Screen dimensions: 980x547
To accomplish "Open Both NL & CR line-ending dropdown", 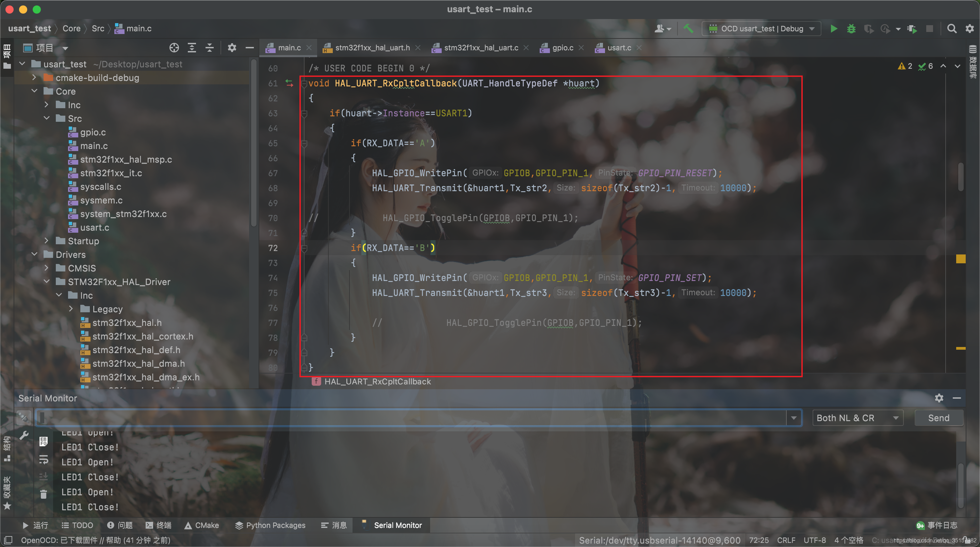I will (857, 418).
